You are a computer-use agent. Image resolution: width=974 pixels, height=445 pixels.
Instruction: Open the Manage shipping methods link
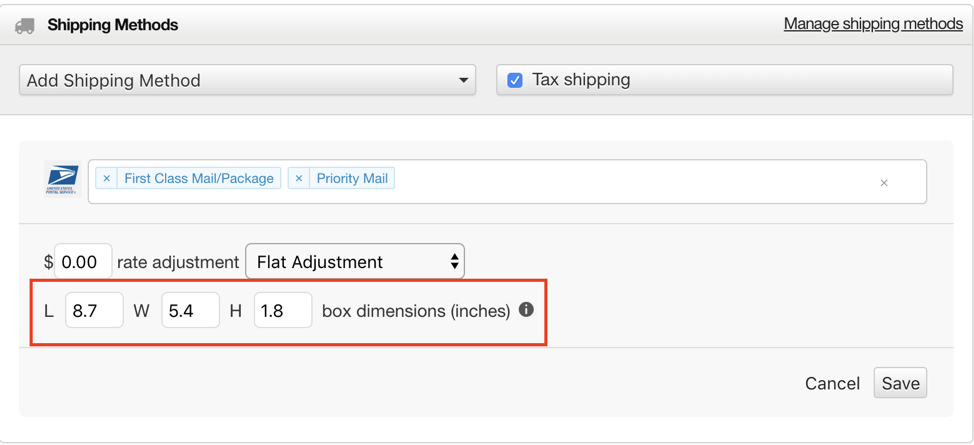click(873, 24)
